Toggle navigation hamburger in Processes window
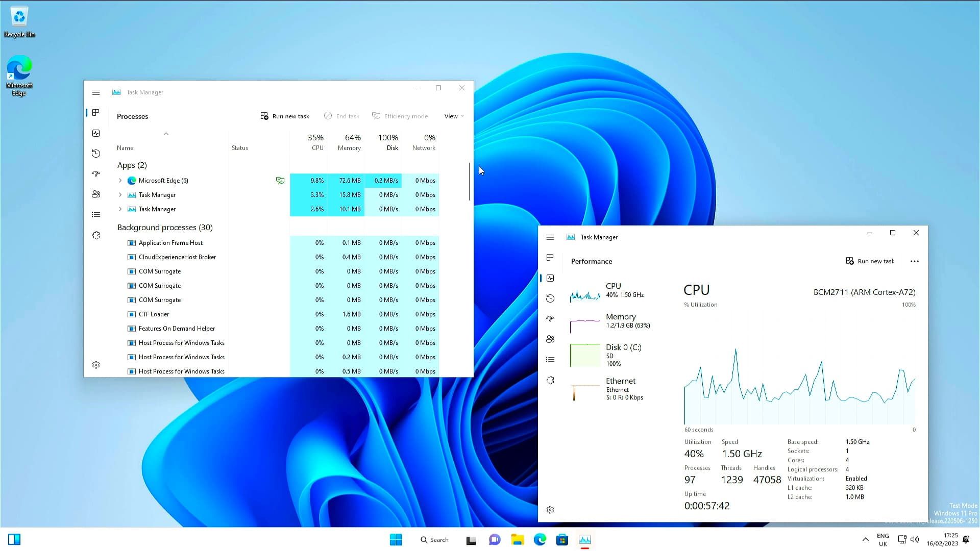 click(96, 92)
